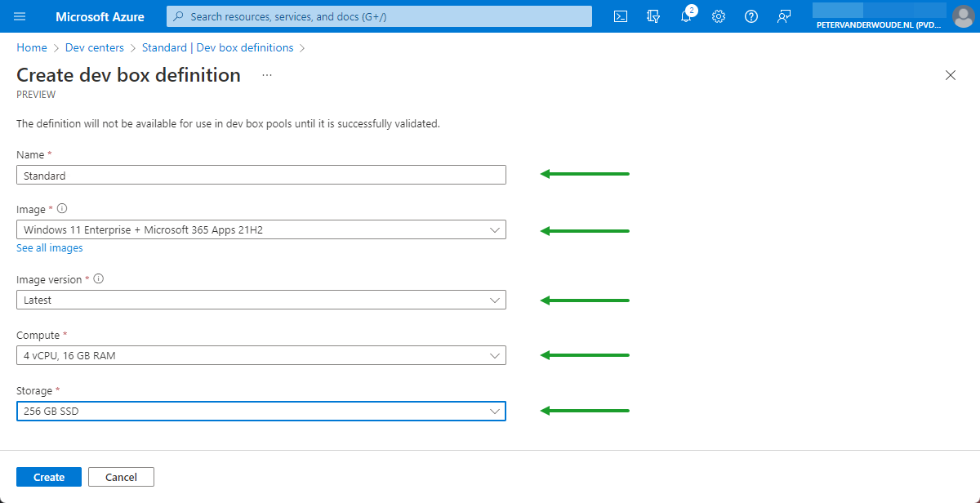Viewport: 980px width, 503px height.
Task: Expand the Image version dropdown
Action: (x=261, y=300)
